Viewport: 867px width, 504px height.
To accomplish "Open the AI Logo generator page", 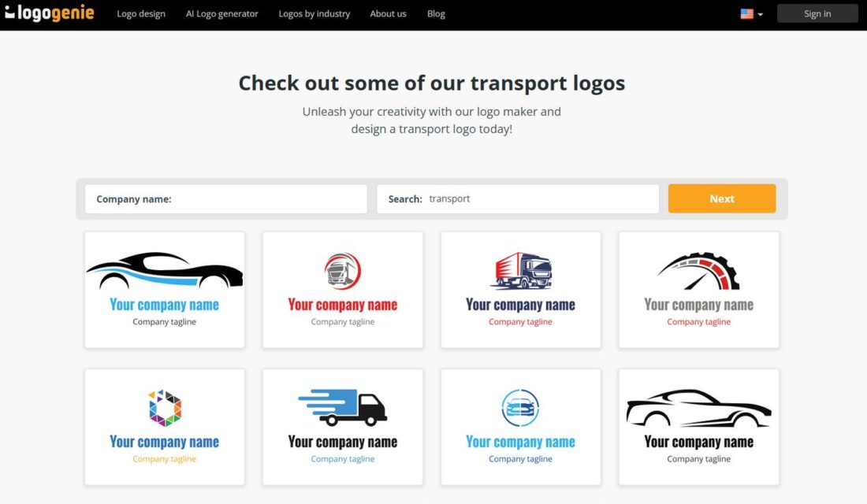I will point(221,13).
